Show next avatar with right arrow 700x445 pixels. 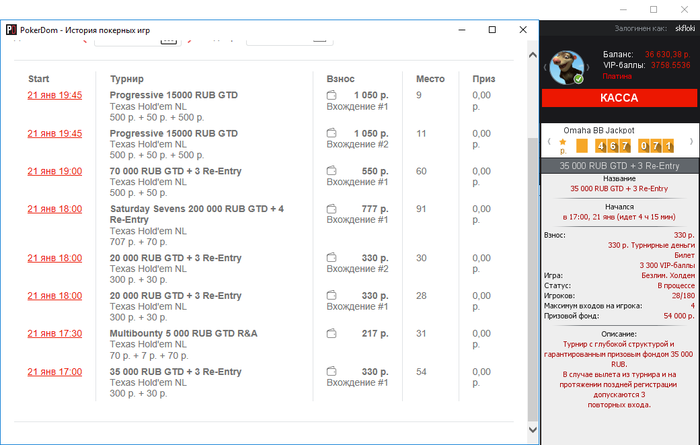coord(588,68)
